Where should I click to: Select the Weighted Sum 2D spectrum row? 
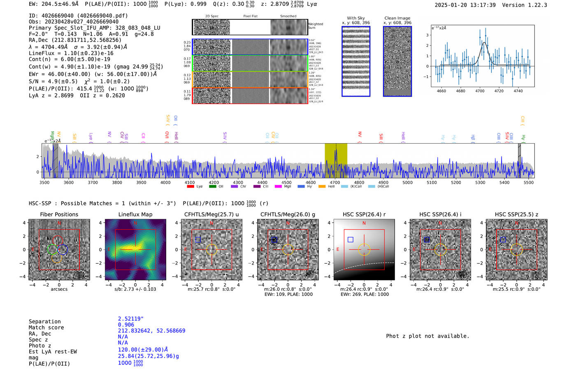pyautogui.click(x=250, y=27)
